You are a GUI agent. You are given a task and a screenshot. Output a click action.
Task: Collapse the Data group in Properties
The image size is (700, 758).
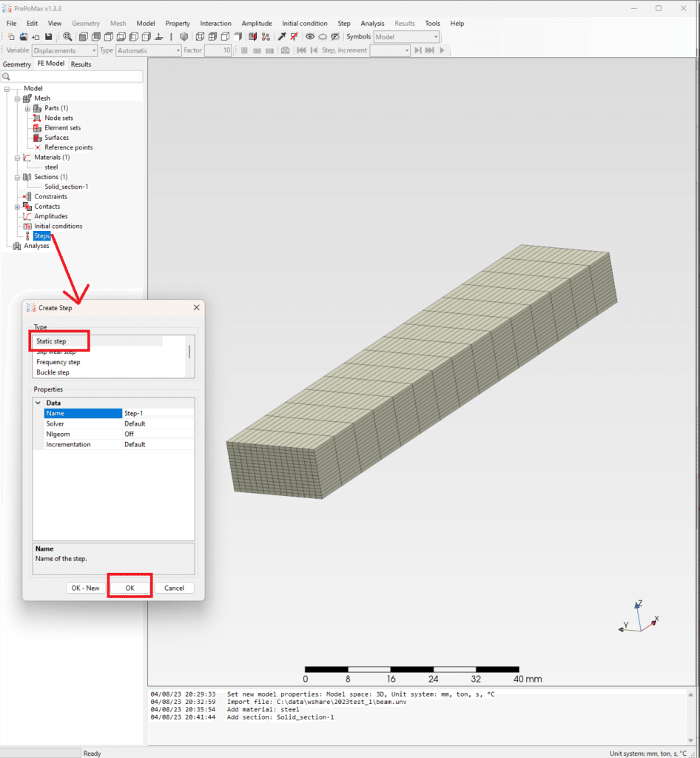(x=38, y=403)
